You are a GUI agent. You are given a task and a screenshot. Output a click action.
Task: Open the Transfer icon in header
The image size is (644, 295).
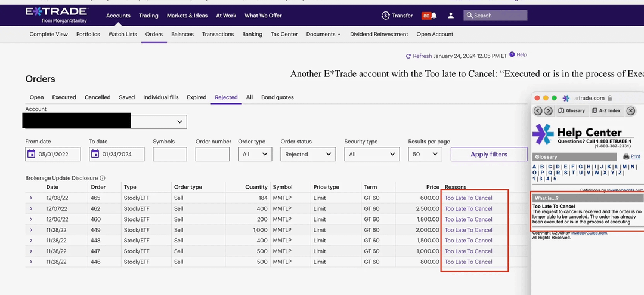pyautogui.click(x=385, y=16)
